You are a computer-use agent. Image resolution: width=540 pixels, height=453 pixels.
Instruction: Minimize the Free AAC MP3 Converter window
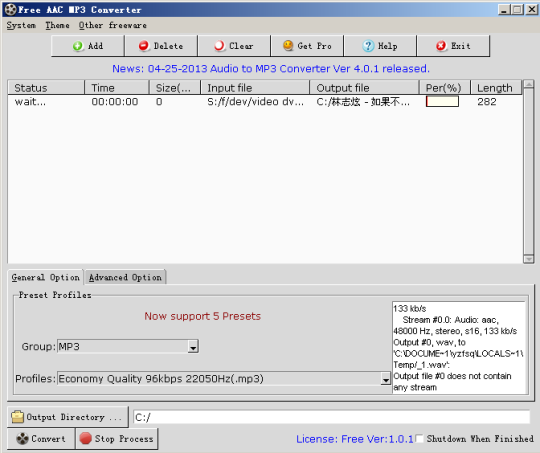coord(504,9)
